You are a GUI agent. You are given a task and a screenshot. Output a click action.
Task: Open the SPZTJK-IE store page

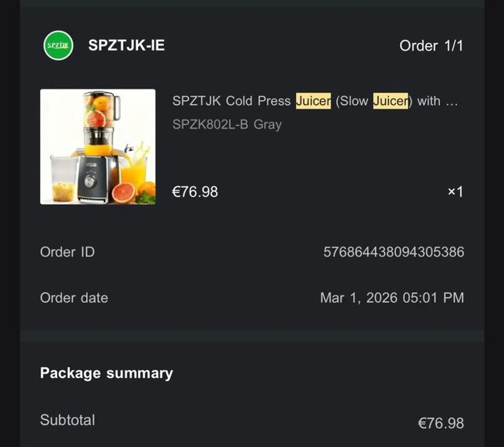[x=126, y=46]
